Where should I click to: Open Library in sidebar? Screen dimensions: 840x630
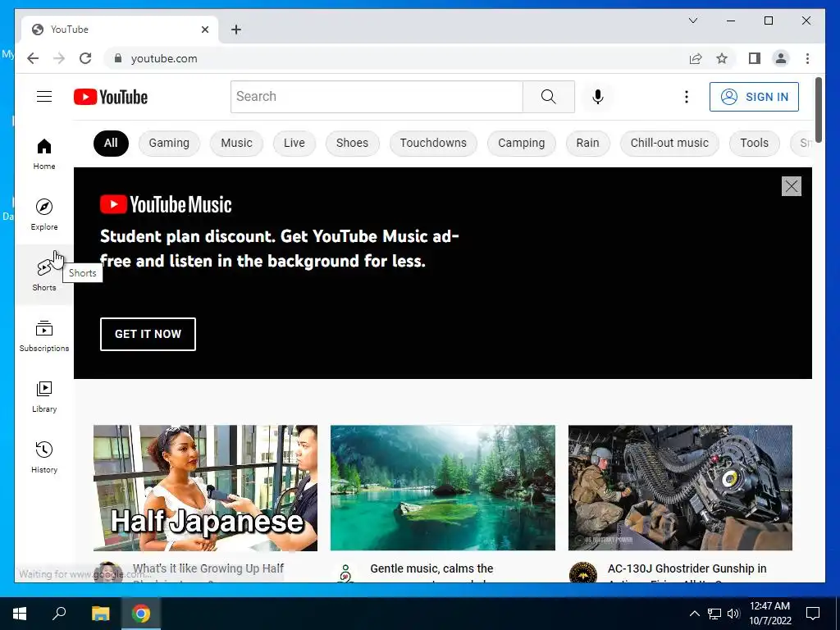44,396
